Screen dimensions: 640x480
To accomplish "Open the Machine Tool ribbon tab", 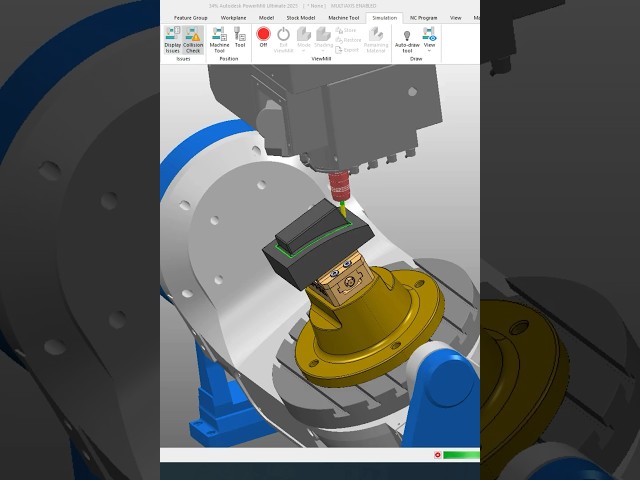I will pyautogui.click(x=344, y=18).
